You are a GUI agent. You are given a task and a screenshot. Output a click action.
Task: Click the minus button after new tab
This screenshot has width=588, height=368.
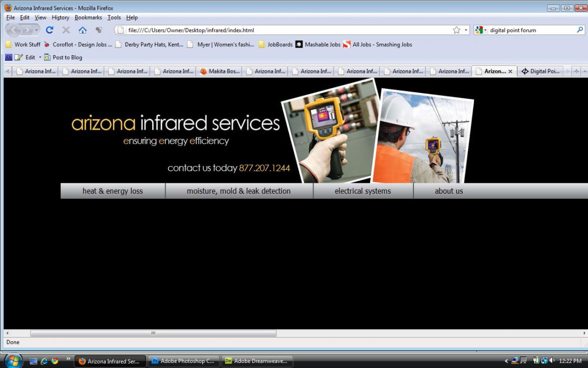coord(584,71)
